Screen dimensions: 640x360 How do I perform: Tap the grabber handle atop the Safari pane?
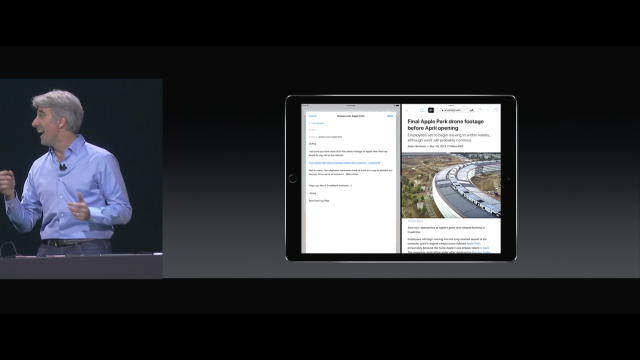(451, 105)
